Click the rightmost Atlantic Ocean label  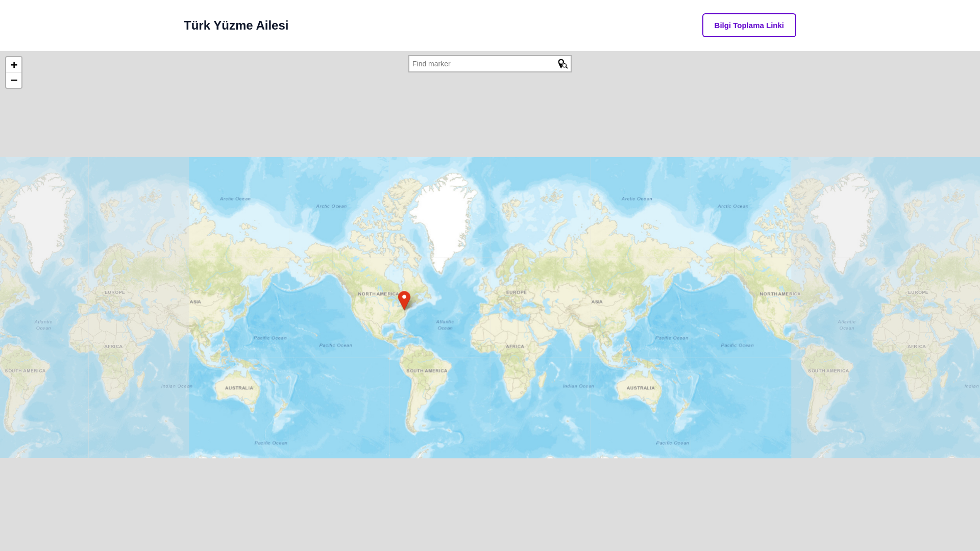point(846,324)
